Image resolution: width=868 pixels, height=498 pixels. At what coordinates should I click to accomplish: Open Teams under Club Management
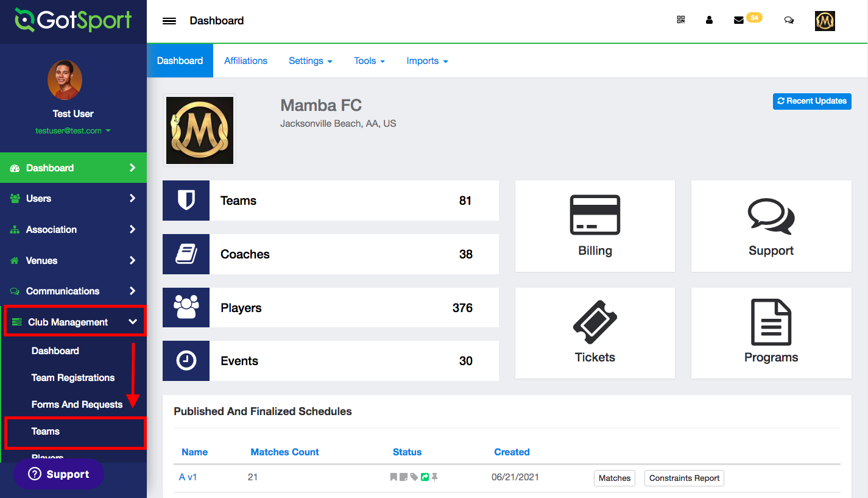pos(46,432)
